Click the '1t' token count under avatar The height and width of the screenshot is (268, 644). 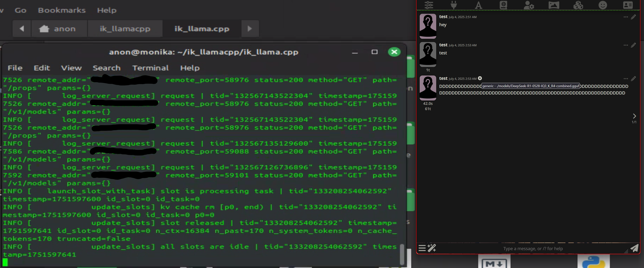pos(428,70)
